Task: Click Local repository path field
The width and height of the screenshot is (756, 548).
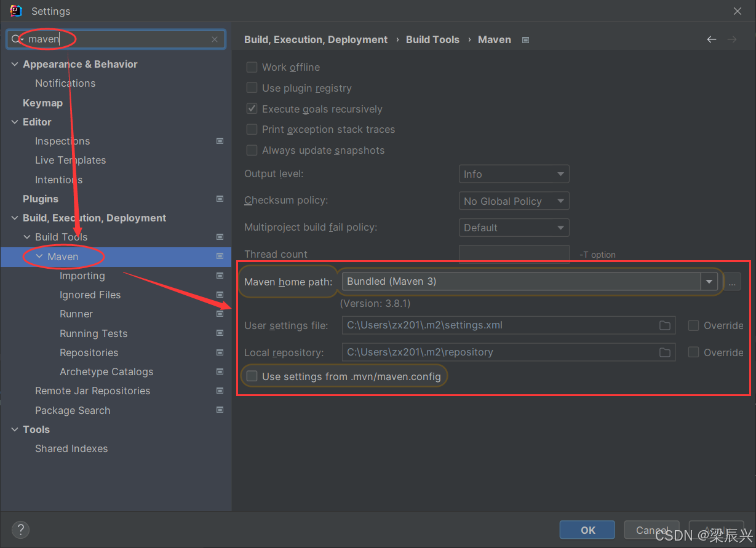Action: coord(508,352)
